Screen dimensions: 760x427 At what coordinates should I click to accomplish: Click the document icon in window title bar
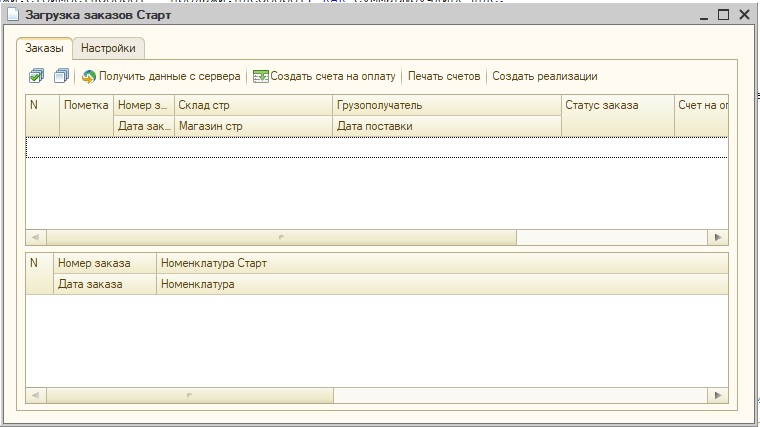click(14, 15)
